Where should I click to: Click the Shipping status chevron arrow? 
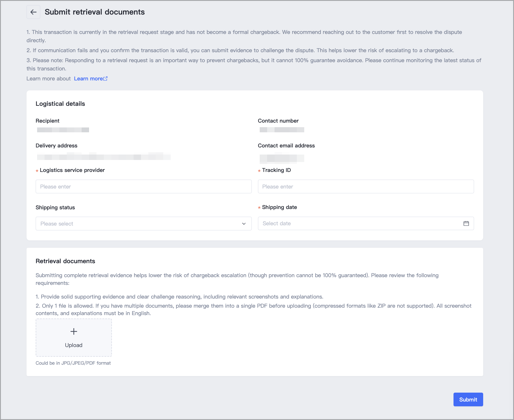[x=244, y=224]
